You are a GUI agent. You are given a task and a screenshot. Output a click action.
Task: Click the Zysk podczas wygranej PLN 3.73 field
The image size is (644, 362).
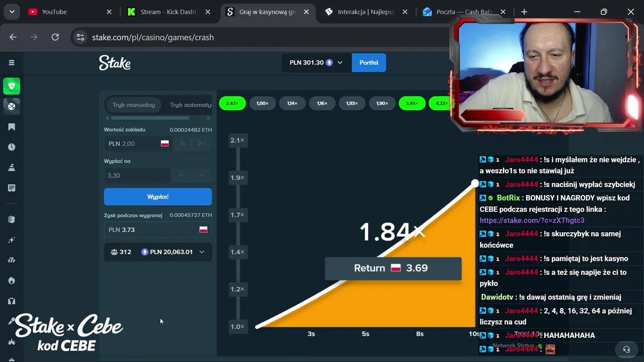pos(158,230)
